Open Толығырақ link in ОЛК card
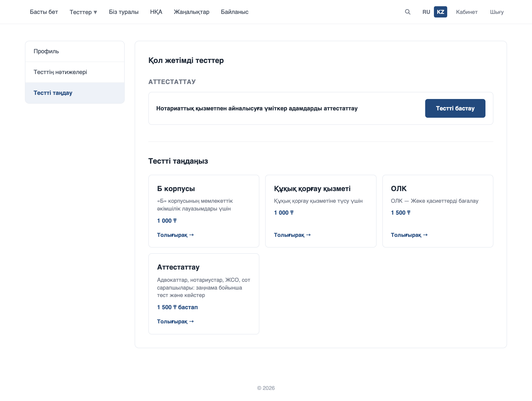532x401 pixels. [409, 235]
